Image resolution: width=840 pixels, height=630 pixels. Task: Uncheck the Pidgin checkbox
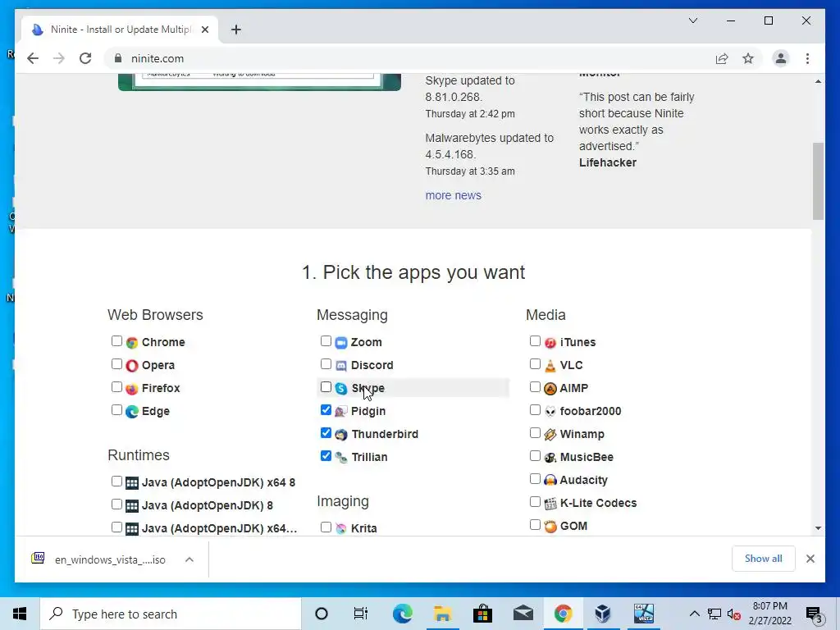(x=326, y=410)
